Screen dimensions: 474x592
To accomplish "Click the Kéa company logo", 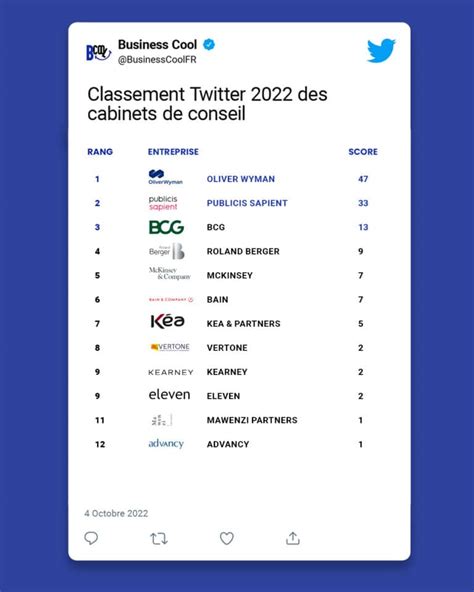I will pyautogui.click(x=167, y=321).
